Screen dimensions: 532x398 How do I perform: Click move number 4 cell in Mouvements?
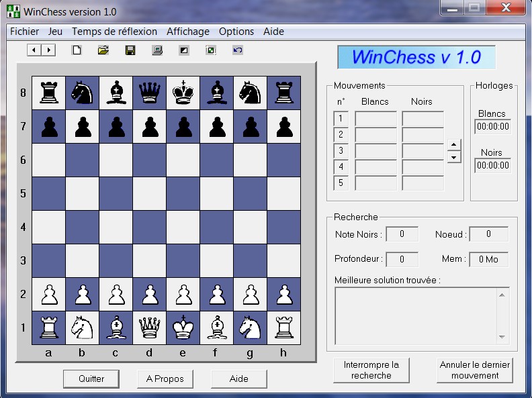click(x=341, y=167)
